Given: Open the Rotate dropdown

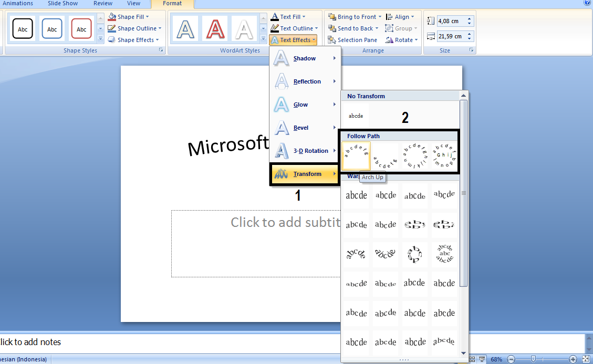Looking at the screenshot, I should (402, 40).
